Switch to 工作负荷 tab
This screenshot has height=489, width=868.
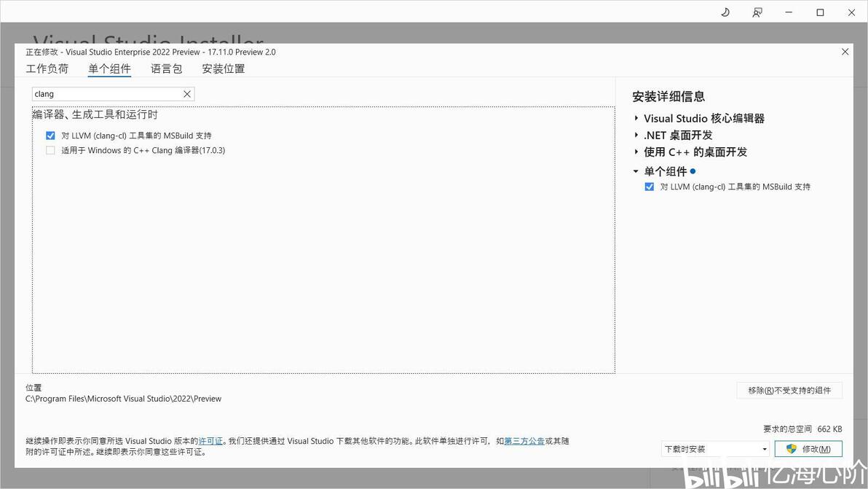point(47,69)
